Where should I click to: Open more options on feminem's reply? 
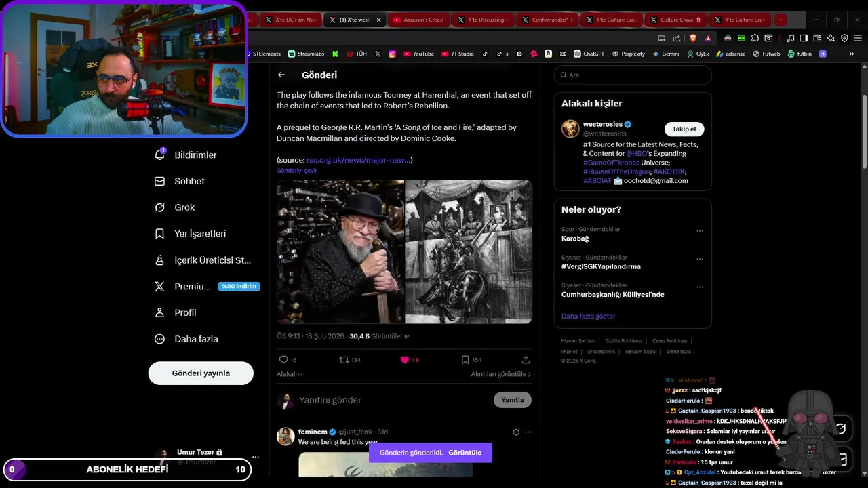tap(528, 432)
